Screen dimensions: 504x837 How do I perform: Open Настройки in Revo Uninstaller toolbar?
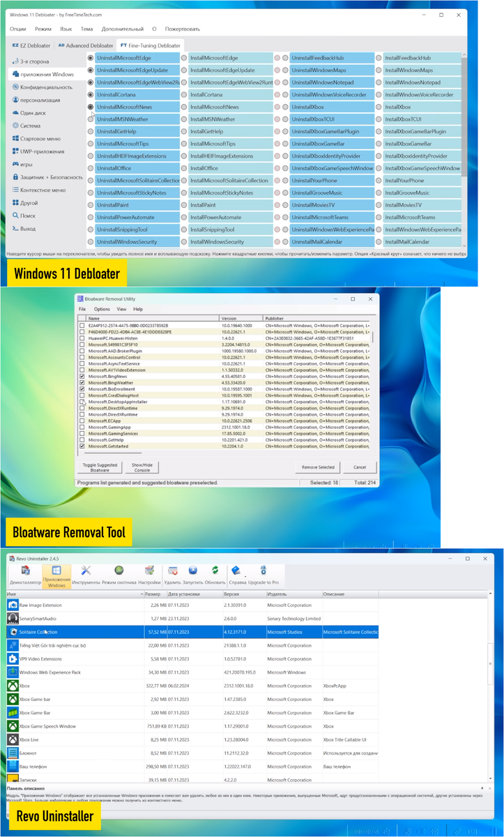click(x=149, y=575)
